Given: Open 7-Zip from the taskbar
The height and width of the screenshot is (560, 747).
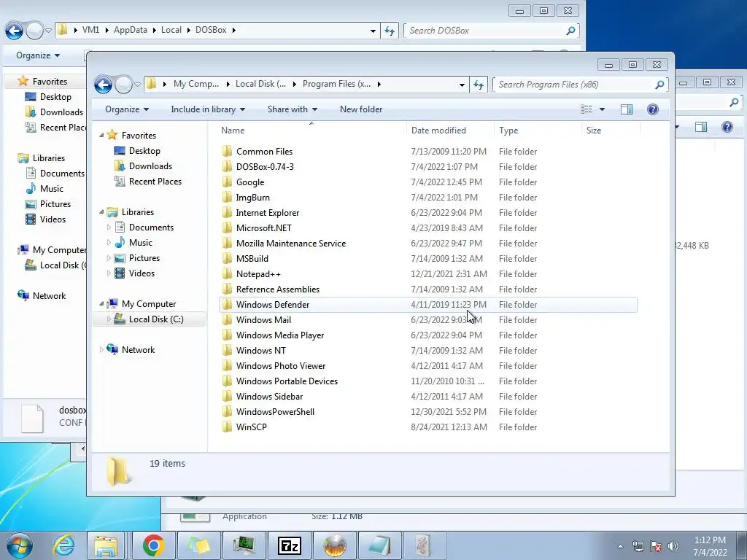Looking at the screenshot, I should click(x=290, y=545).
